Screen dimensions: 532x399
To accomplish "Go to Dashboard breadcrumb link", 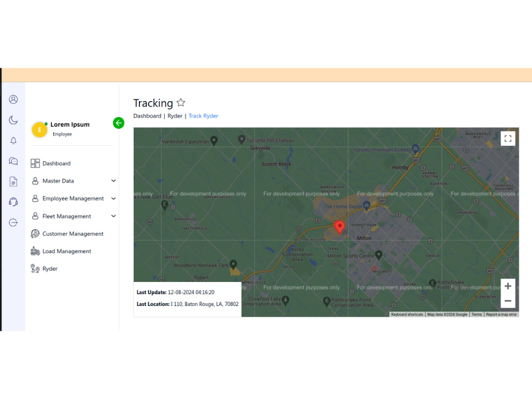I will pyautogui.click(x=147, y=116).
